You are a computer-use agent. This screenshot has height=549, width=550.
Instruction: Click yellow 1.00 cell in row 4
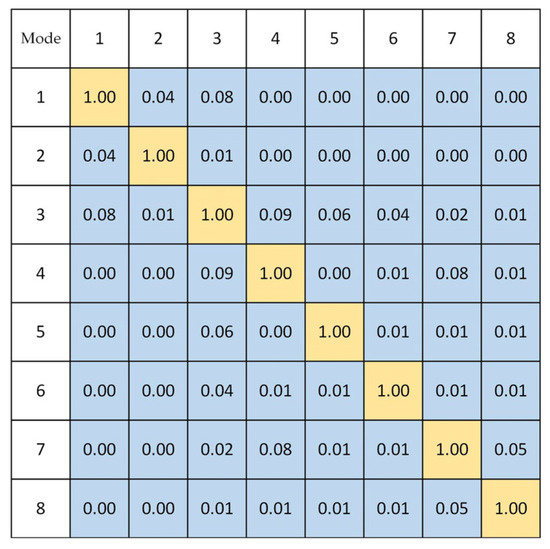[x=276, y=273]
